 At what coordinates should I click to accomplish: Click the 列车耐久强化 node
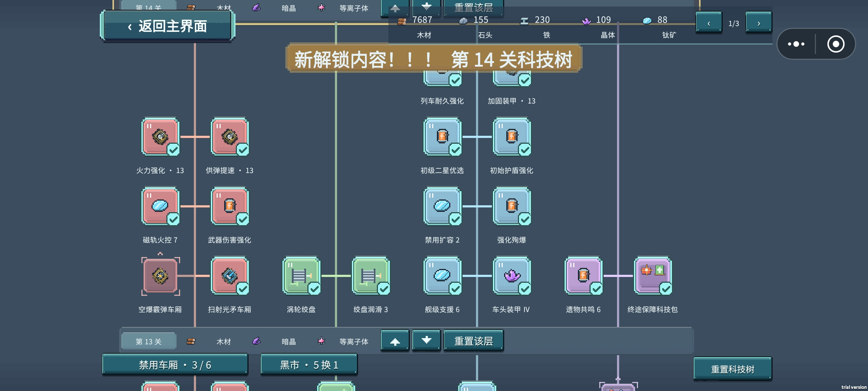[x=442, y=79]
